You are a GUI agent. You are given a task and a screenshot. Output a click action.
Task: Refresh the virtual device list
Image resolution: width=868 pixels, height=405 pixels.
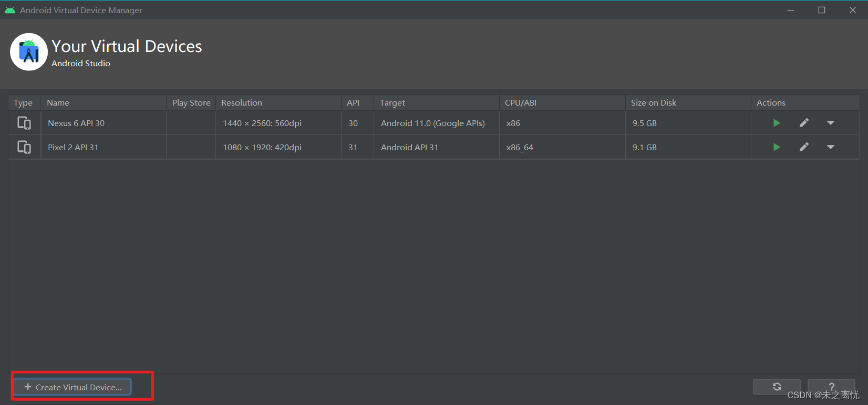click(777, 387)
